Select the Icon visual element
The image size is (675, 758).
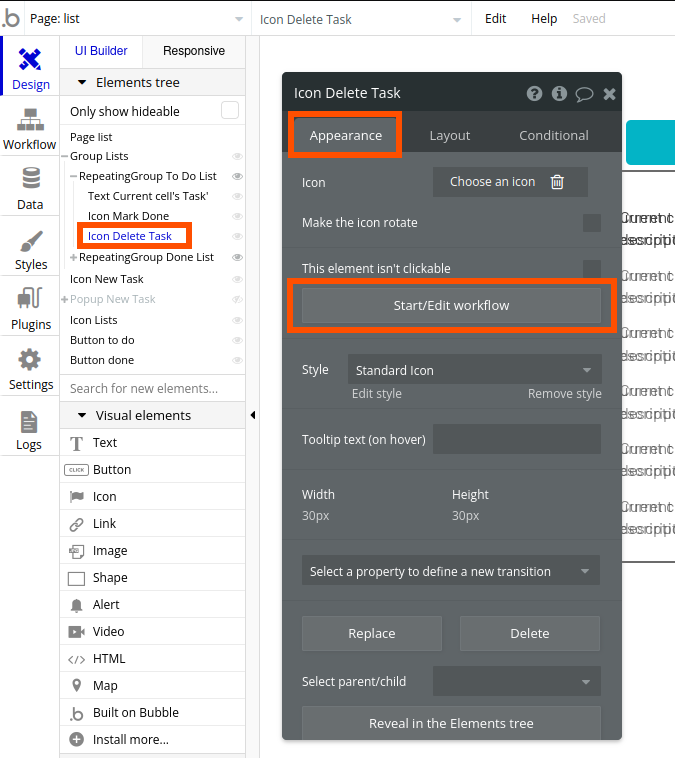tap(152, 496)
